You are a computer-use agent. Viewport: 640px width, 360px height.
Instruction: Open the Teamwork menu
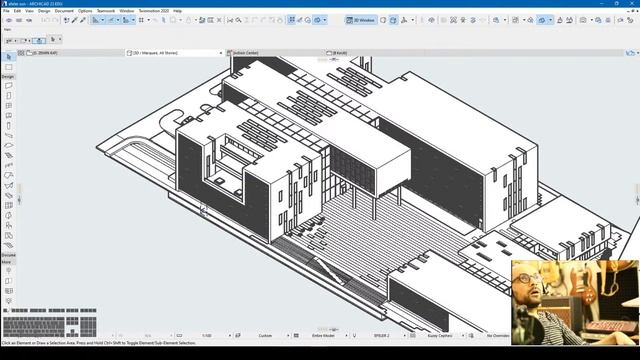coord(106,11)
